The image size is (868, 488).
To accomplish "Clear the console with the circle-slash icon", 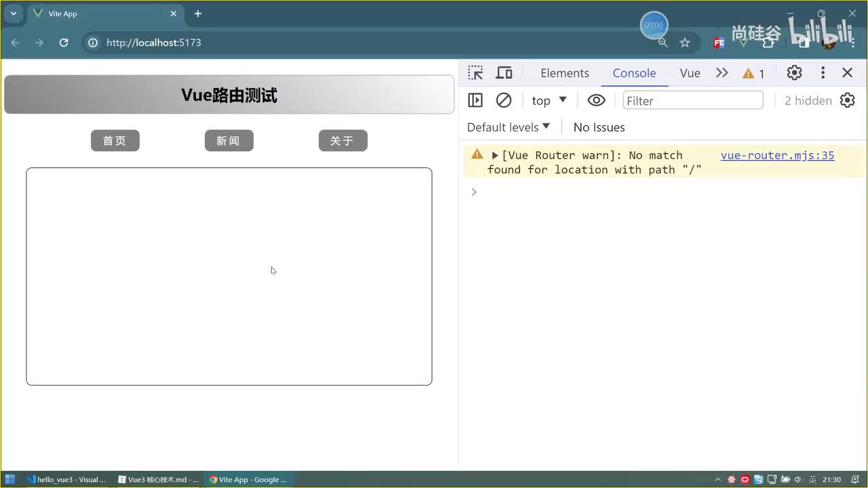I will (x=504, y=100).
